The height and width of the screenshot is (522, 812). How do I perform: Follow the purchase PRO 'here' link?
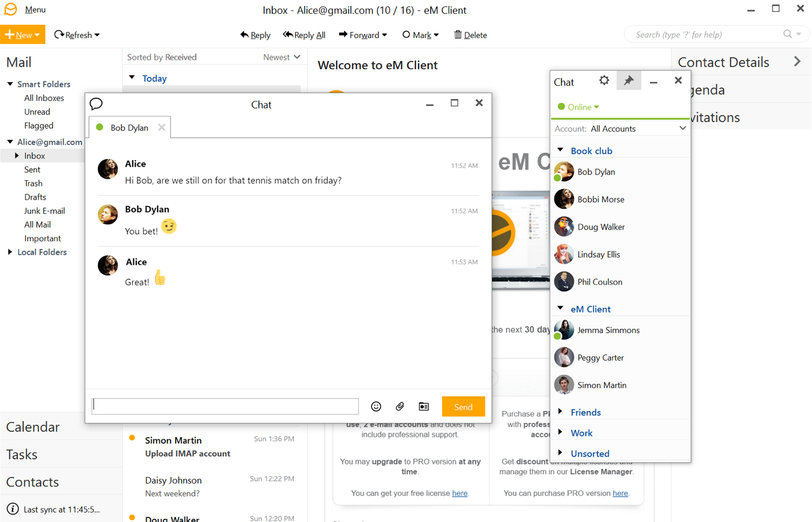point(620,493)
